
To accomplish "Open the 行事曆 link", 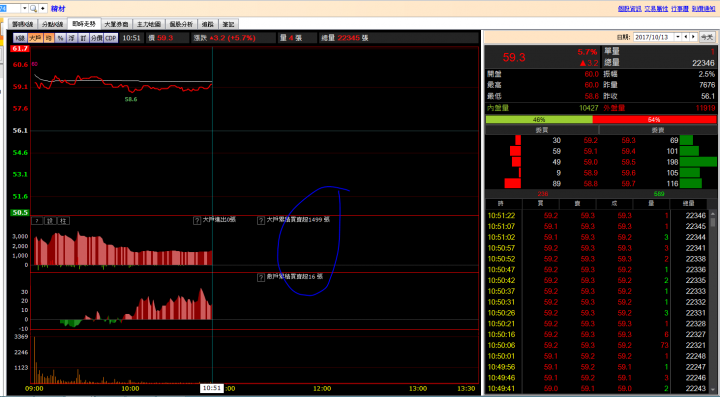I will [x=680, y=9].
